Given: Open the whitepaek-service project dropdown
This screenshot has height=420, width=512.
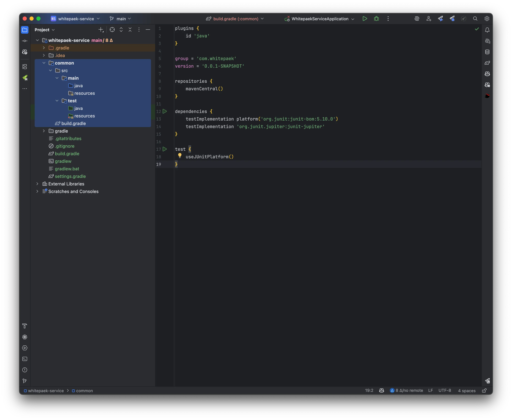Looking at the screenshot, I should click(x=75, y=19).
